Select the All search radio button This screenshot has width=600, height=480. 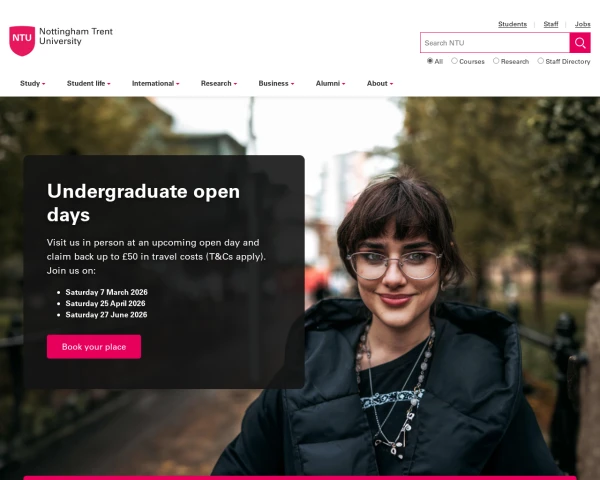click(430, 61)
